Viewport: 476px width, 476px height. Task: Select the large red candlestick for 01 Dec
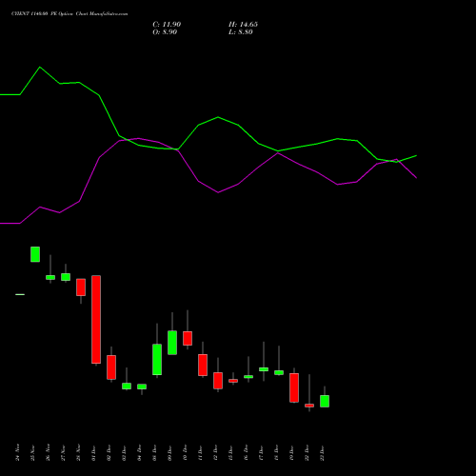[96, 319]
